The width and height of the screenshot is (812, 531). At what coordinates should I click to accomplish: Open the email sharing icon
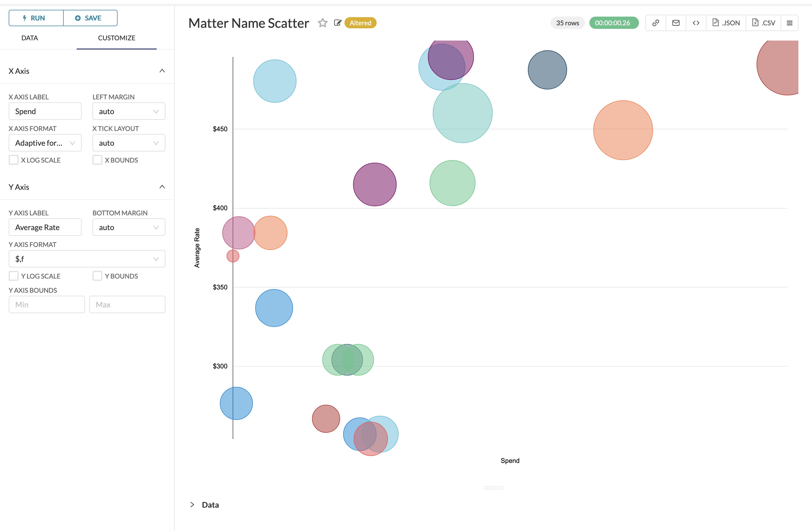(675, 23)
